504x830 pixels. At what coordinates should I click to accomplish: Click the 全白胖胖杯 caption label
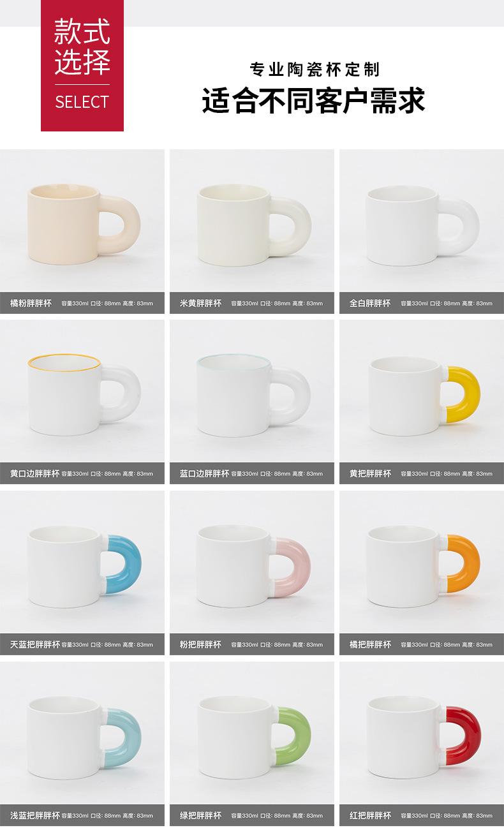[370, 303]
